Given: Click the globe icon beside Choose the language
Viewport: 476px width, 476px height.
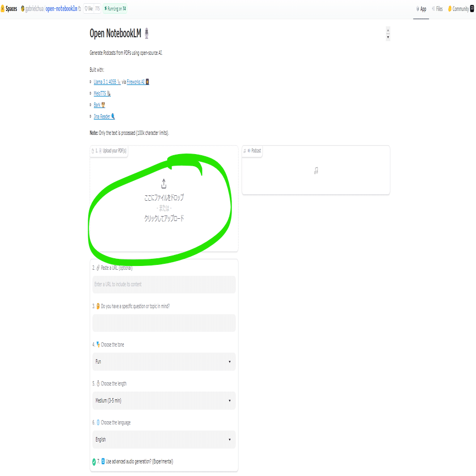Looking at the screenshot, I should click(x=98, y=422).
